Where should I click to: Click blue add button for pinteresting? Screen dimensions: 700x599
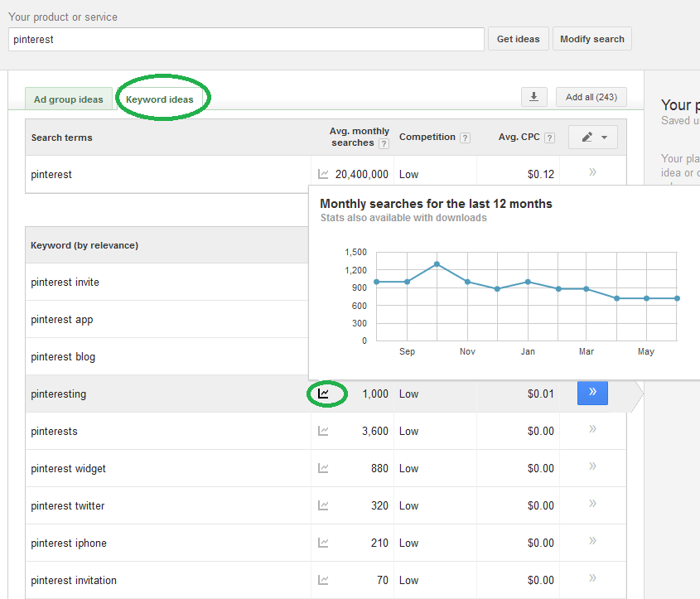(x=592, y=393)
